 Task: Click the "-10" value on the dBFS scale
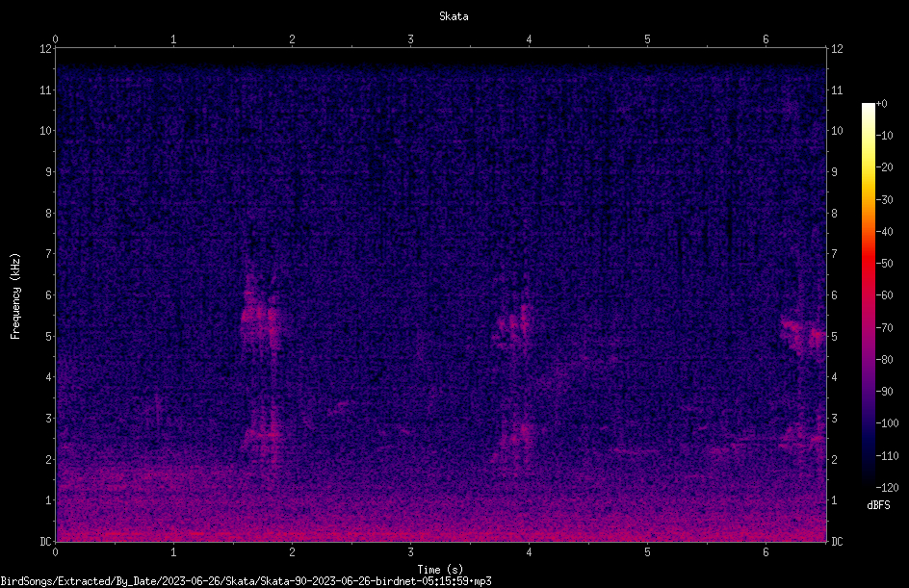(884, 136)
